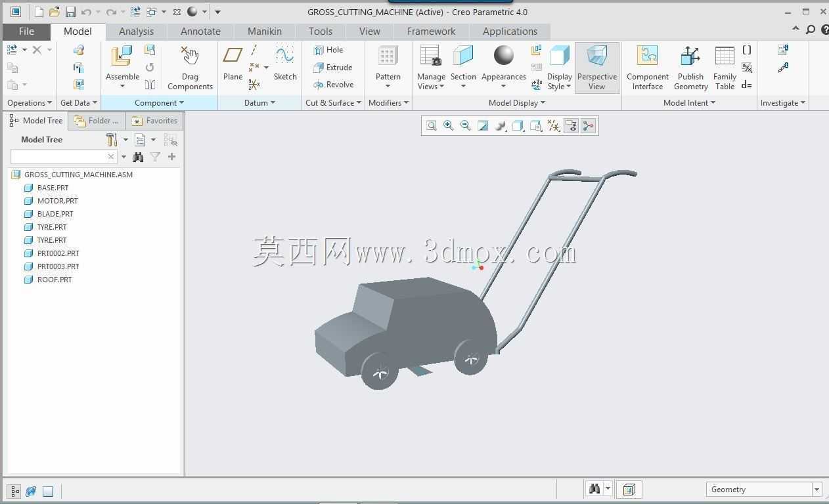Click the Relations d= icon

pos(747,84)
